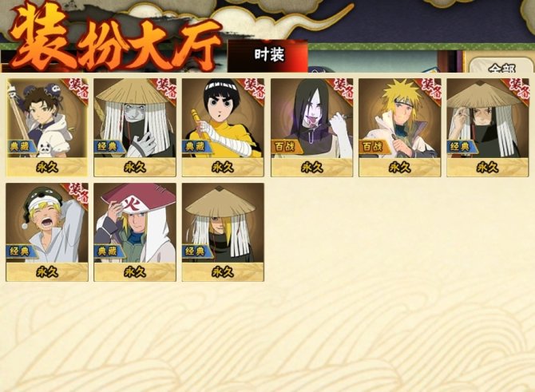Select Minato red Hokage hat costume
535x392 pixels.
[x=135, y=232]
